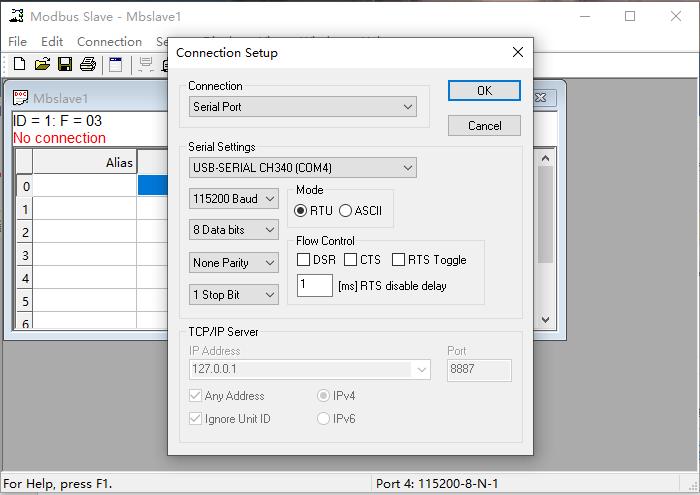
Task: Expand the USB-SERIAL CH340 COM port dropdown
Action: [303, 167]
